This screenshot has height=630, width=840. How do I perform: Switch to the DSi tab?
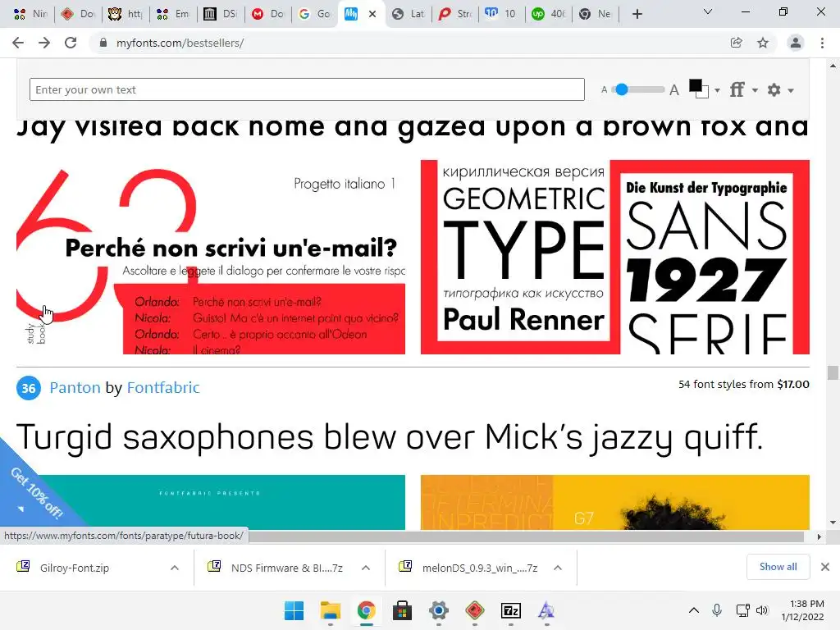point(220,14)
